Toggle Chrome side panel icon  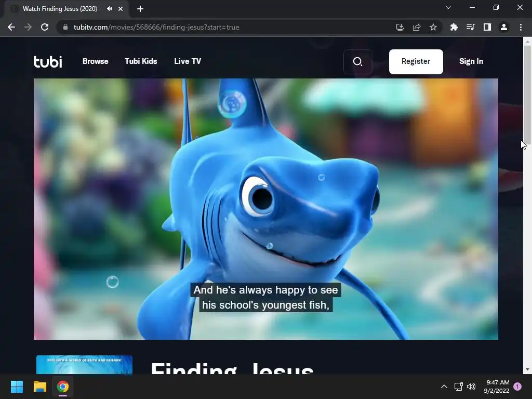tap(487, 27)
